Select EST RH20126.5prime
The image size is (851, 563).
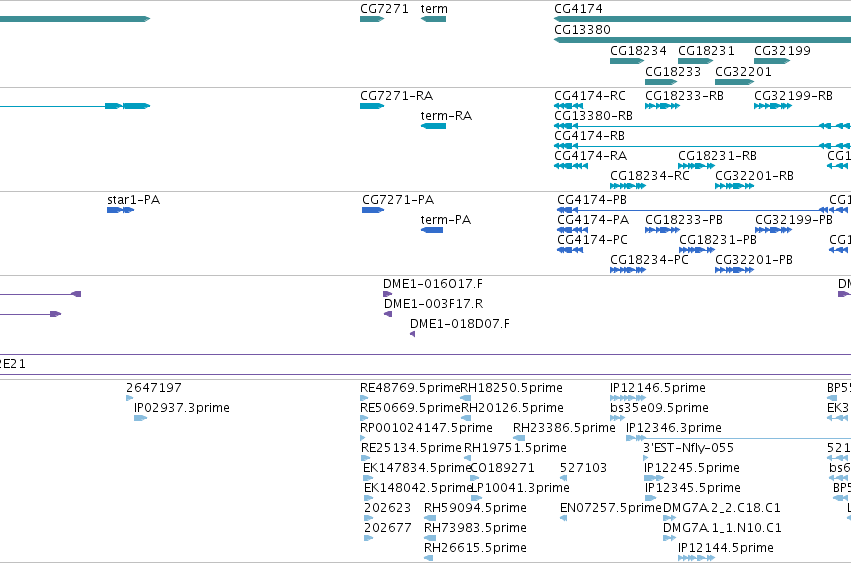click(x=466, y=418)
